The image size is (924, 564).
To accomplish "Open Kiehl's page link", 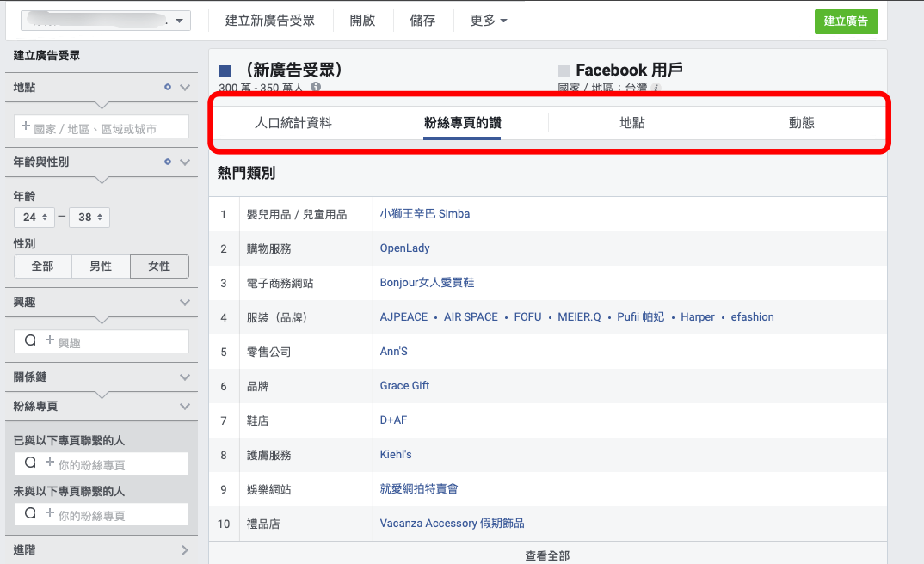I will (396, 455).
